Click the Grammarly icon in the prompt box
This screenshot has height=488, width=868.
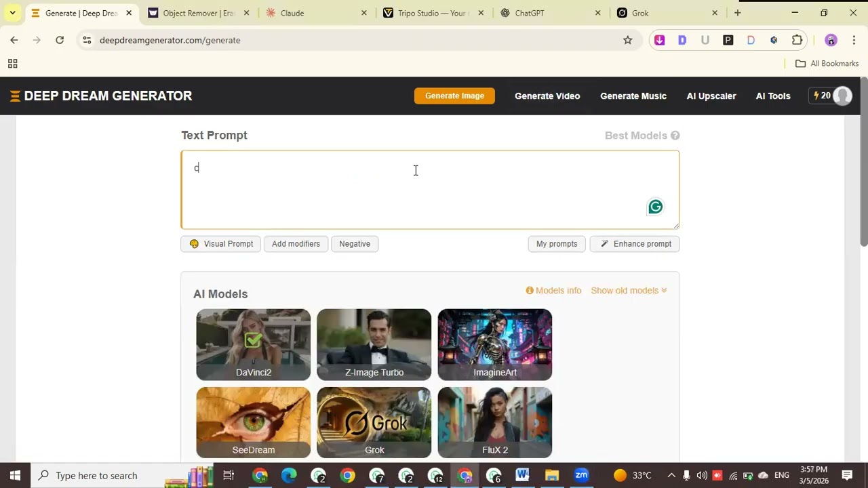point(655,207)
